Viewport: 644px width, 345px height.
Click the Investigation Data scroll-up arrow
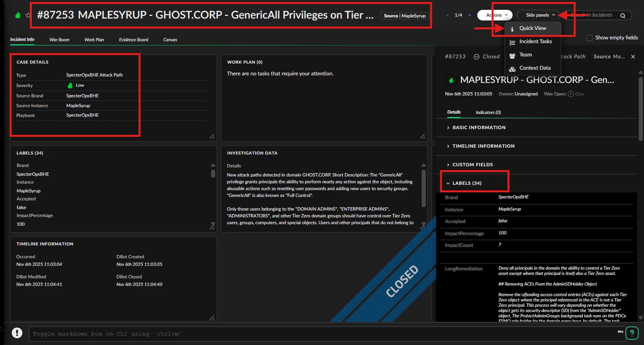(x=424, y=165)
